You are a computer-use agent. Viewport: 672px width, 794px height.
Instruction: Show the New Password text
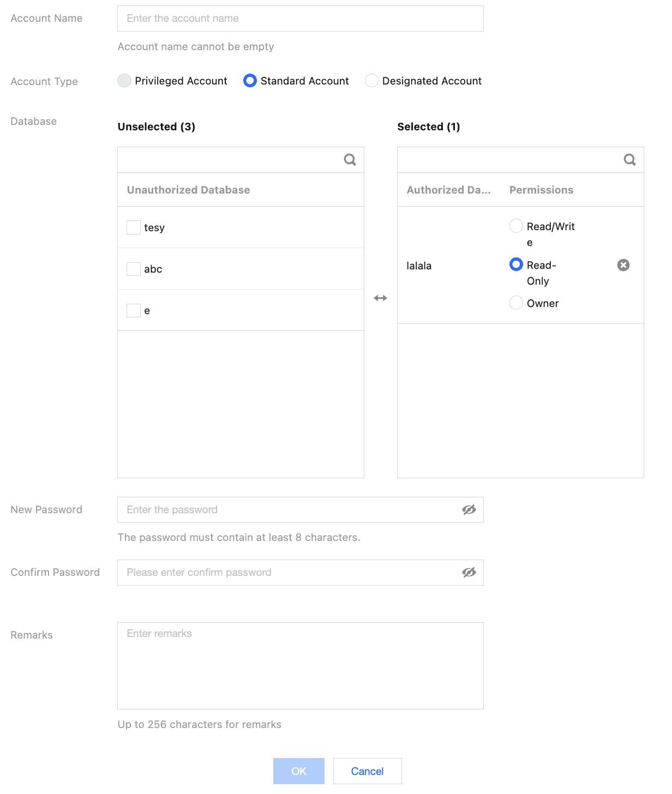469,510
